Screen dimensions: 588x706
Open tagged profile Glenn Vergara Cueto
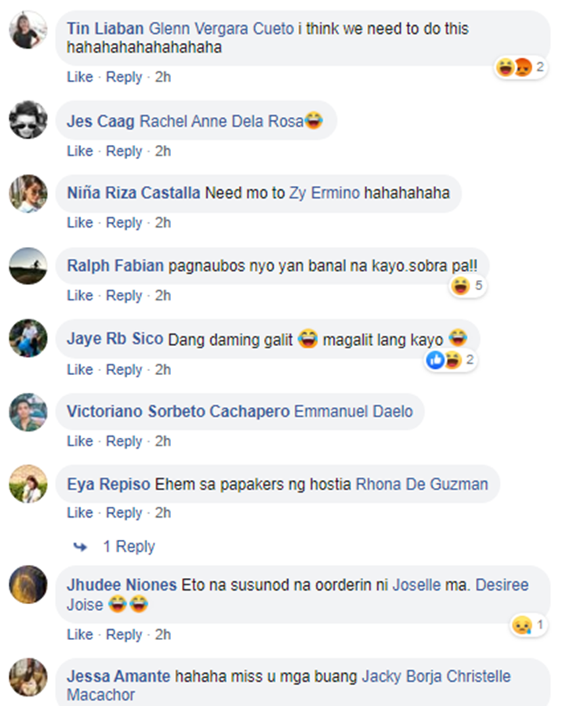(221, 28)
